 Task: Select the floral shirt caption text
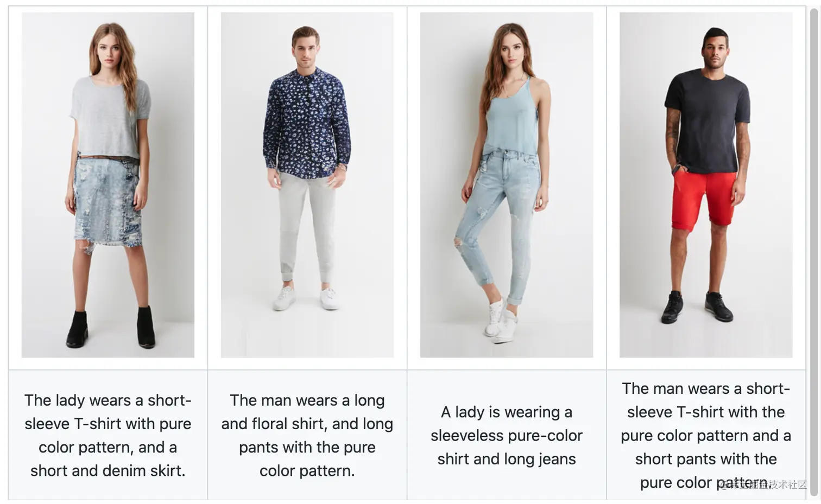click(x=307, y=435)
